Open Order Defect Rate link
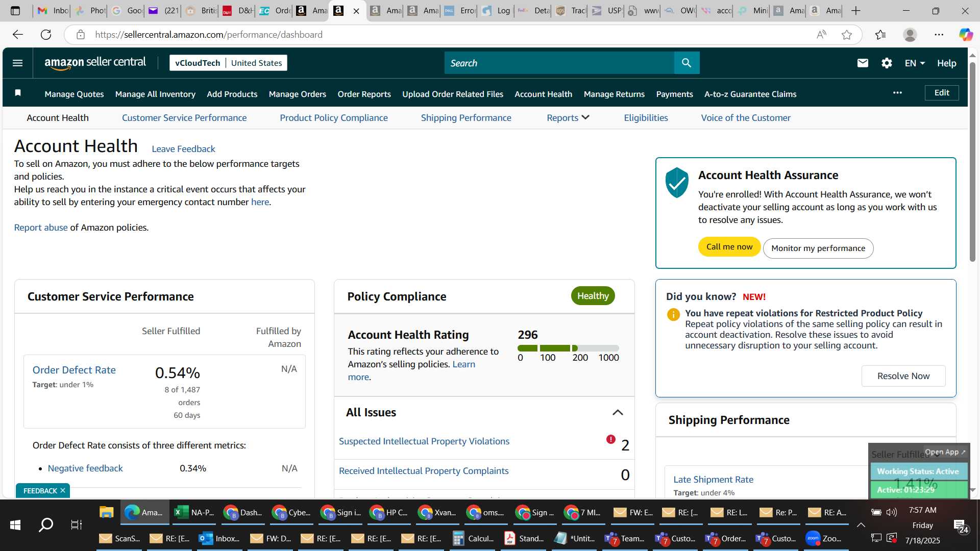The width and height of the screenshot is (980, 551). 74,370
